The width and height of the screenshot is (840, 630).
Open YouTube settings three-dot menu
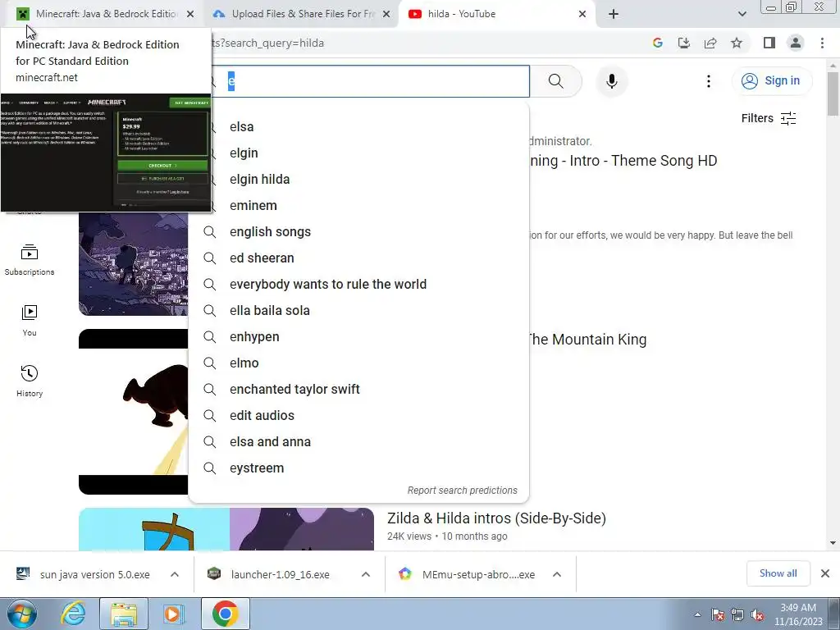[x=708, y=81]
